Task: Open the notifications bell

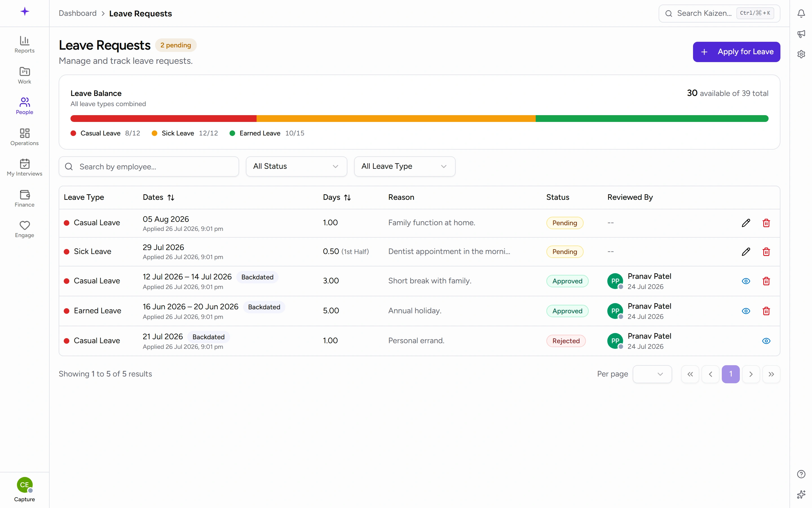Action: coord(801,14)
